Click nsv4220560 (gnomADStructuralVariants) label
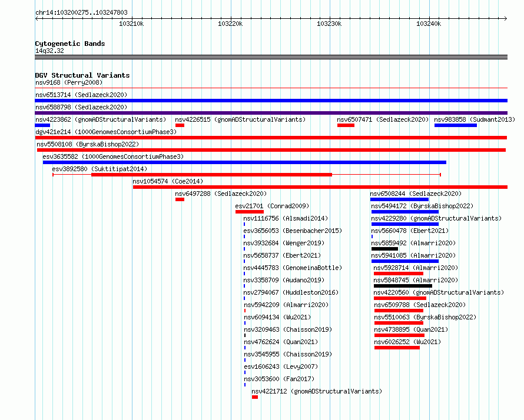The height and width of the screenshot is (420, 524). pos(439,292)
